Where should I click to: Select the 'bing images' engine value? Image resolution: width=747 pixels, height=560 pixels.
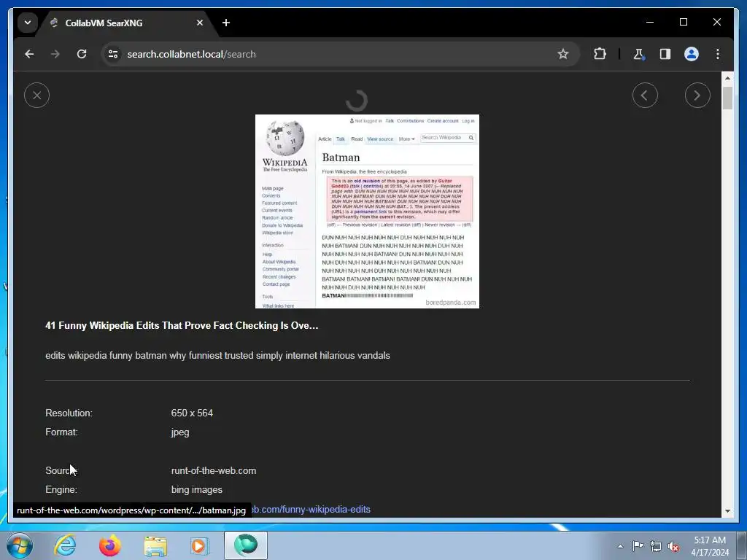pyautogui.click(x=197, y=489)
